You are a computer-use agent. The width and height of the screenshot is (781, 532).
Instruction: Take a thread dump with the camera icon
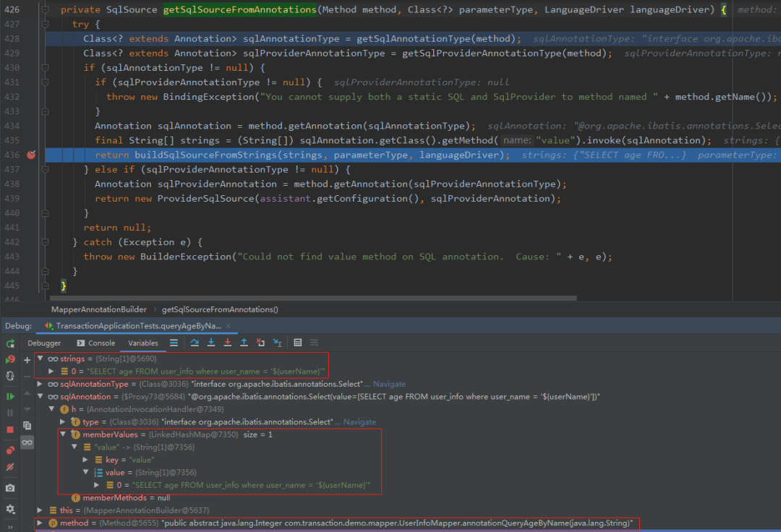tap(10, 488)
